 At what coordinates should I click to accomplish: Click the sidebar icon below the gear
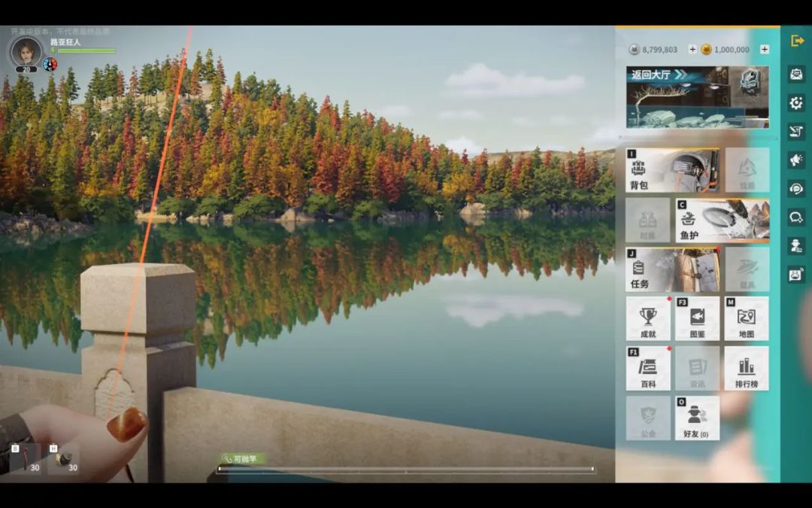coord(796,132)
